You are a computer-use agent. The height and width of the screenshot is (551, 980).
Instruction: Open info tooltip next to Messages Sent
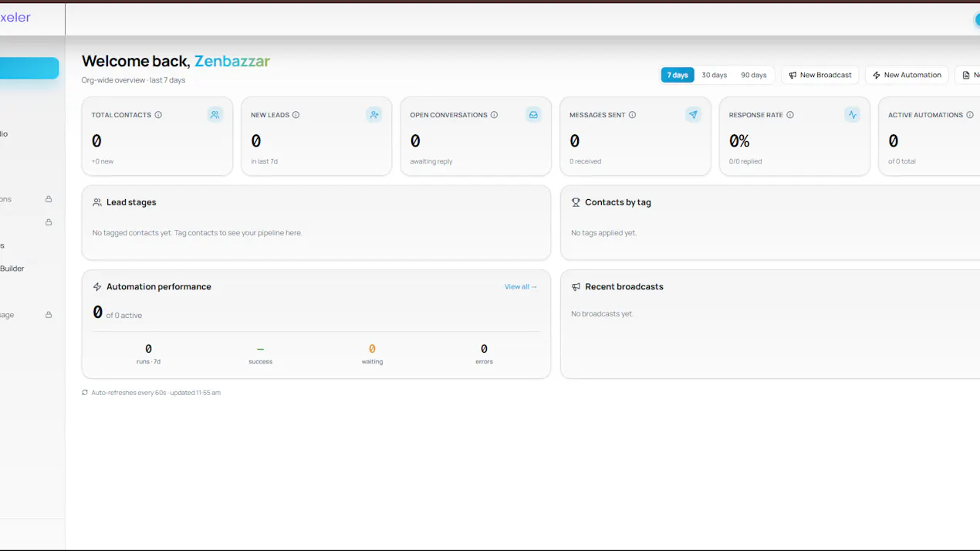pyautogui.click(x=632, y=115)
